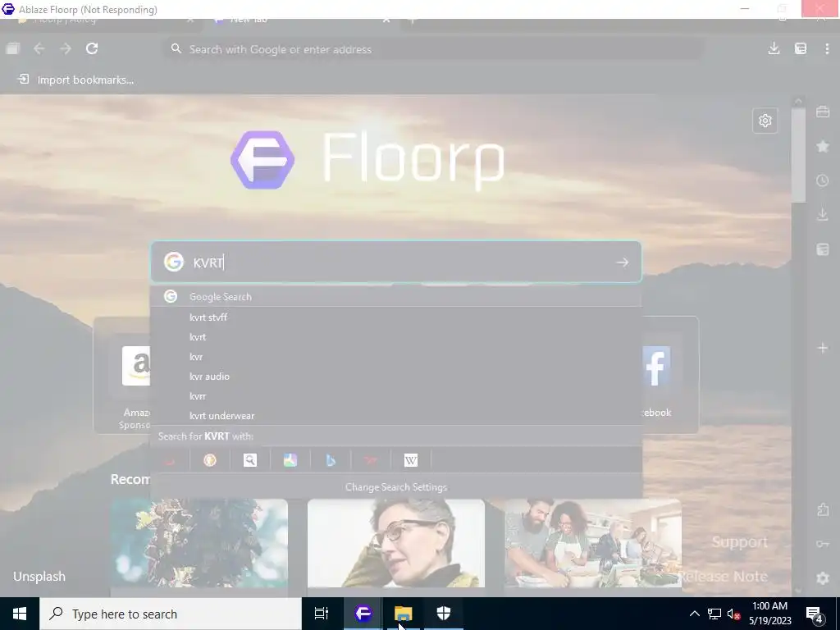Open the bookmarks star in the right sidebar
The height and width of the screenshot is (630, 840).
click(x=823, y=146)
